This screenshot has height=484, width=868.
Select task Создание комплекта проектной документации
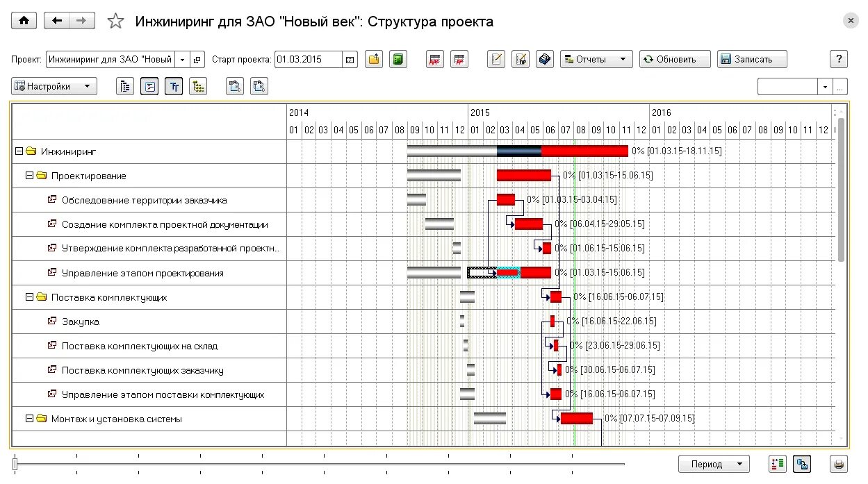tap(165, 224)
